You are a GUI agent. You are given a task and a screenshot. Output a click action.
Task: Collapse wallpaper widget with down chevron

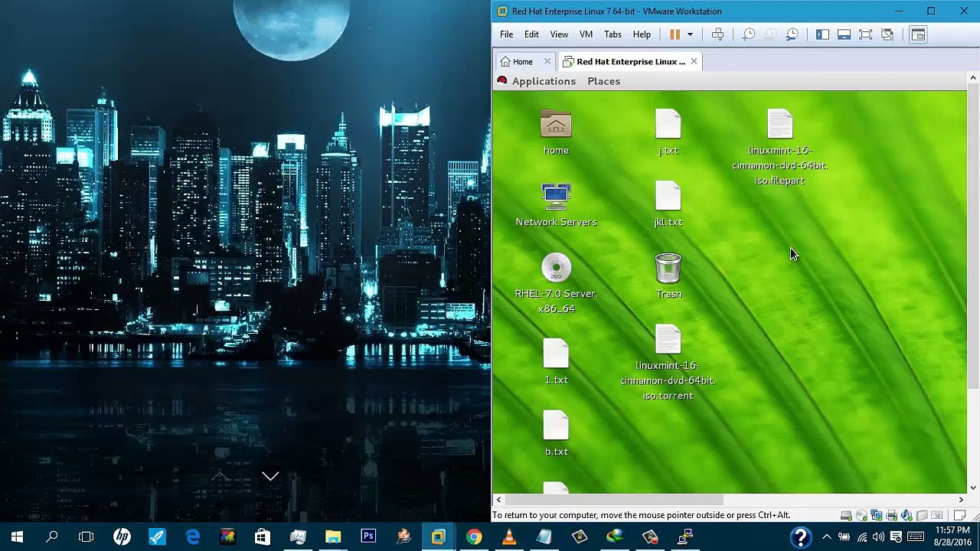tap(270, 476)
